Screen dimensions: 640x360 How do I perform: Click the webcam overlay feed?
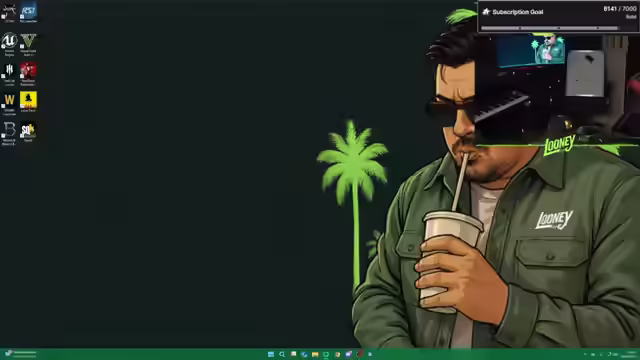coord(558,90)
